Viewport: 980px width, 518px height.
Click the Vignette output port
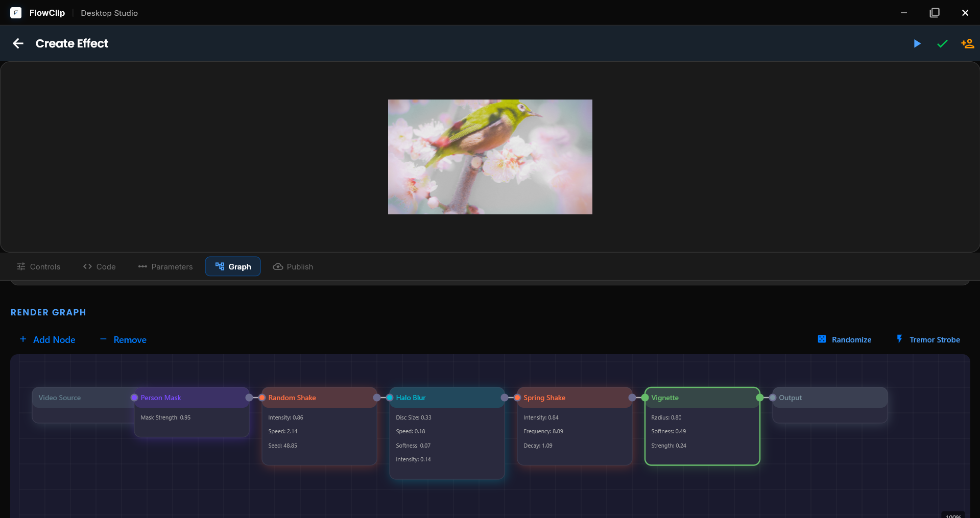(760, 398)
